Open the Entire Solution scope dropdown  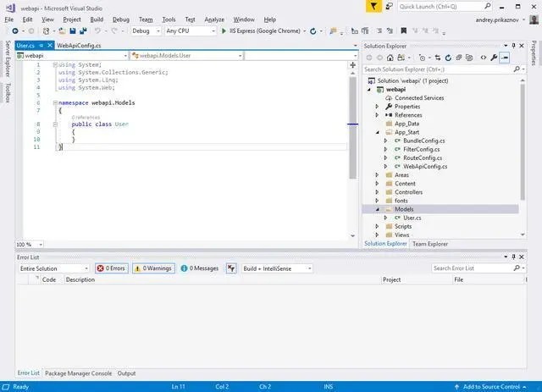(53, 268)
